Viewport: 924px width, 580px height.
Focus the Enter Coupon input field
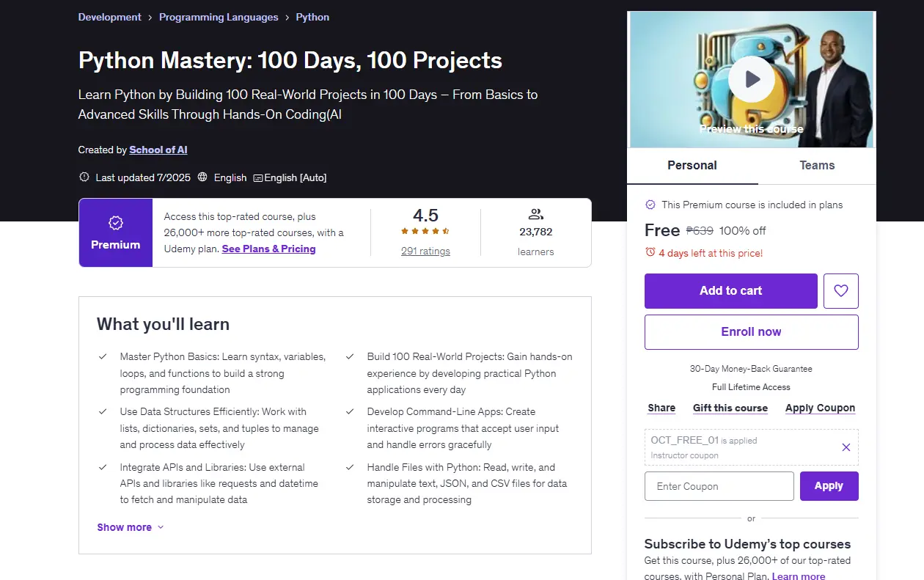click(719, 486)
